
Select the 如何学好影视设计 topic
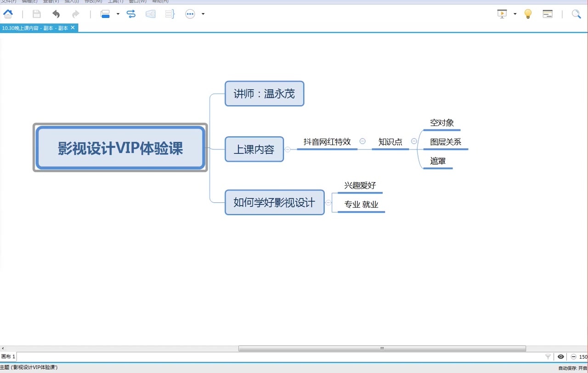pyautogui.click(x=274, y=202)
